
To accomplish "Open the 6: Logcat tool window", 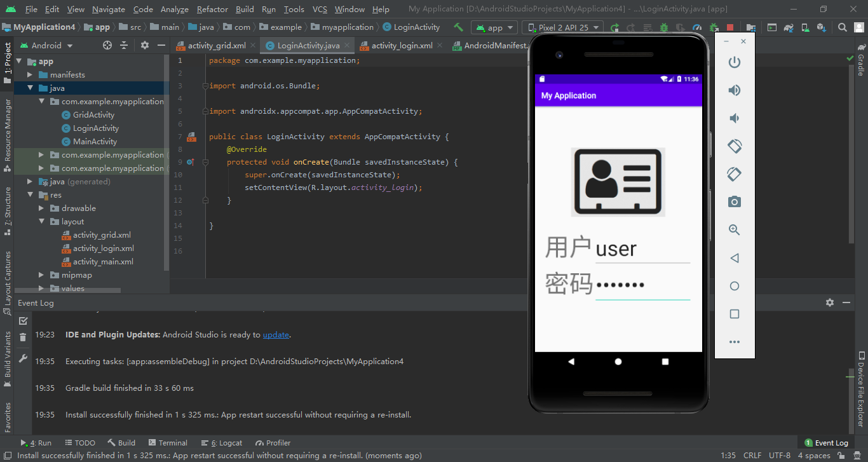I will coord(222,443).
